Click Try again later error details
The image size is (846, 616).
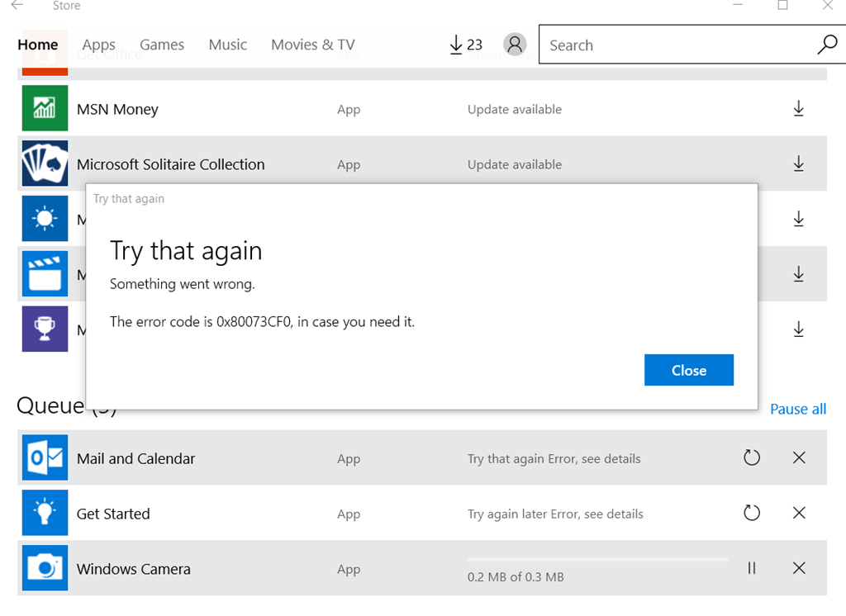[x=555, y=514]
